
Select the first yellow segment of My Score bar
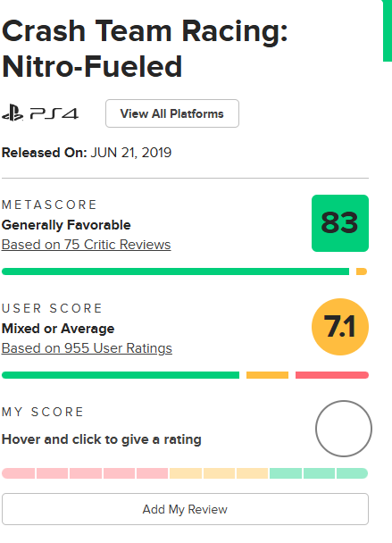coord(186,473)
